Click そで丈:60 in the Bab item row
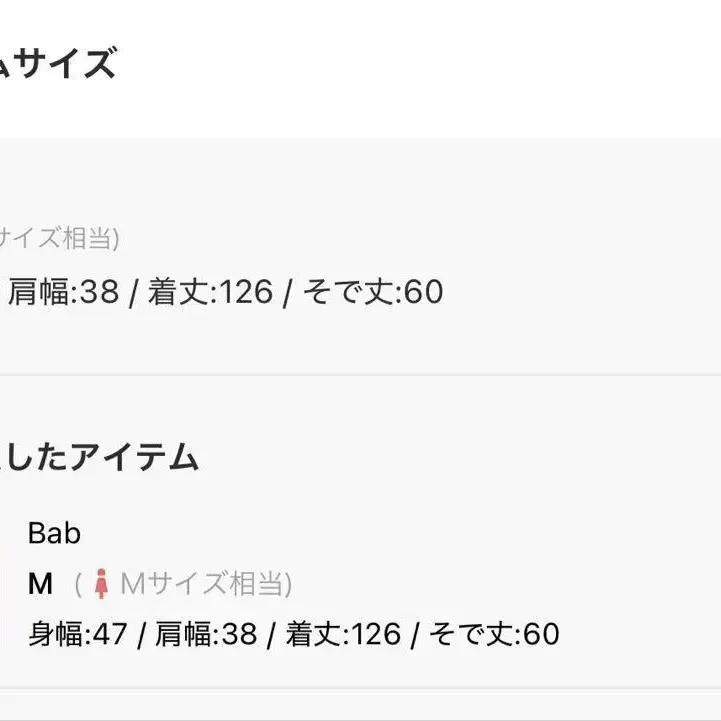Image resolution: width=721 pixels, height=721 pixels. click(x=494, y=634)
